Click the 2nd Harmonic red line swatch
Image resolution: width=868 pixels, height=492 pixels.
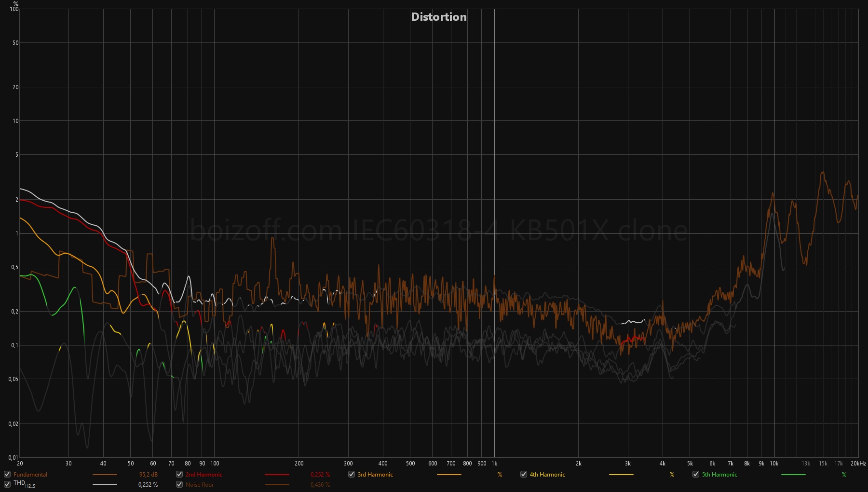click(277, 475)
